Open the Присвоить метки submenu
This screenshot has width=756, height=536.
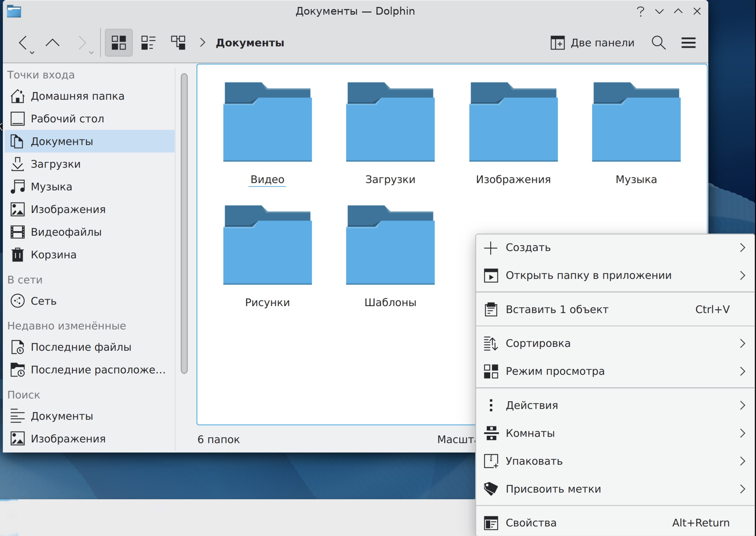pos(615,489)
